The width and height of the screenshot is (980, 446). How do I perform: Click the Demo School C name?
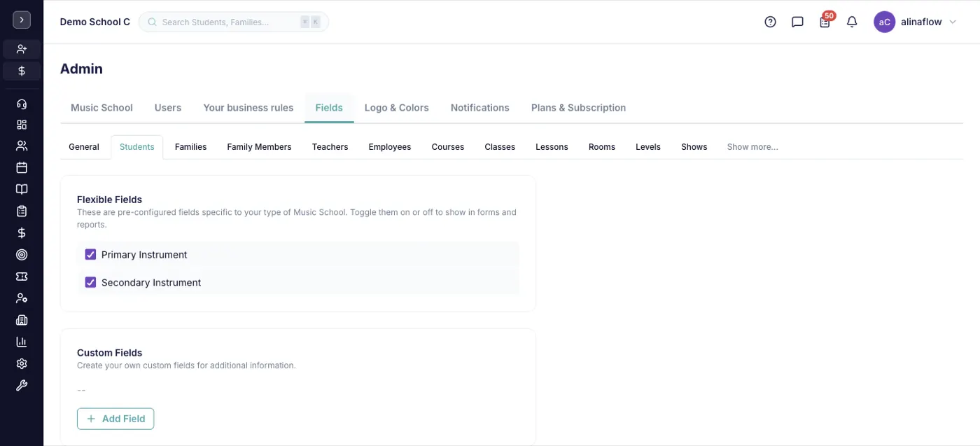[x=94, y=22]
